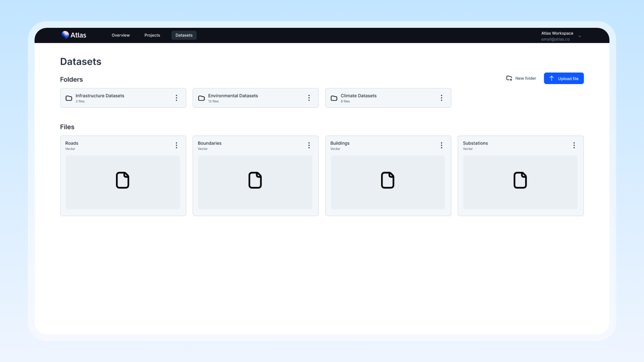The image size is (644, 362).
Task: Click the Roads file title
Action: (72, 143)
